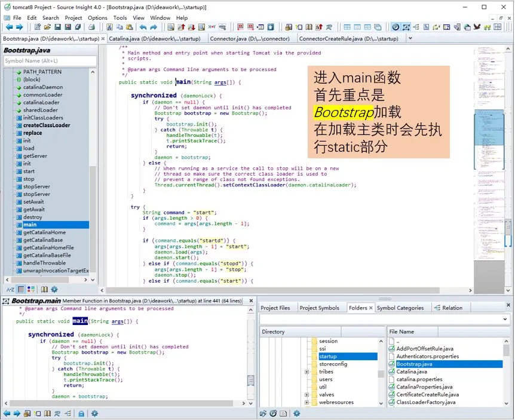The width and height of the screenshot is (515, 420).
Task: Select ClassLoaderFactory.java in file list
Action: (x=425, y=402)
